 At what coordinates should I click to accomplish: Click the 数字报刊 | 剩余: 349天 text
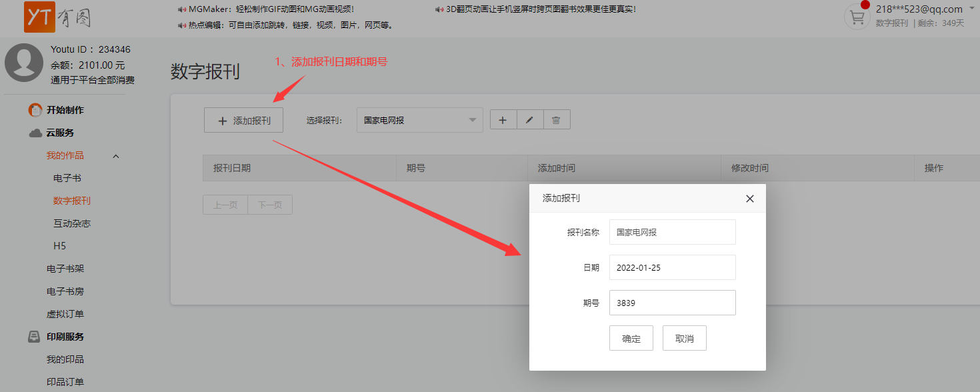coord(920,23)
